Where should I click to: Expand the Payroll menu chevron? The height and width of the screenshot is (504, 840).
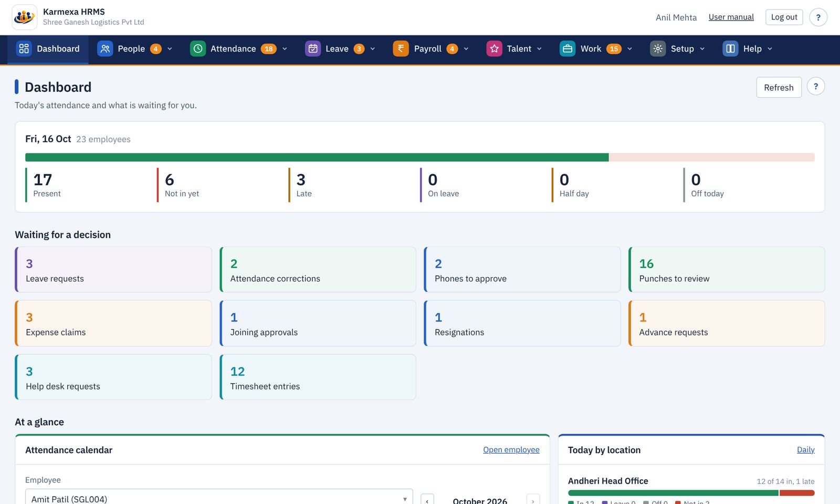tap(466, 49)
